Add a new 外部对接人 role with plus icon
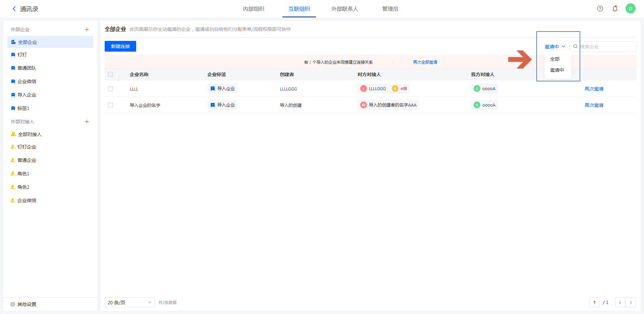Viewport: 644px width, 314px height. (87, 122)
